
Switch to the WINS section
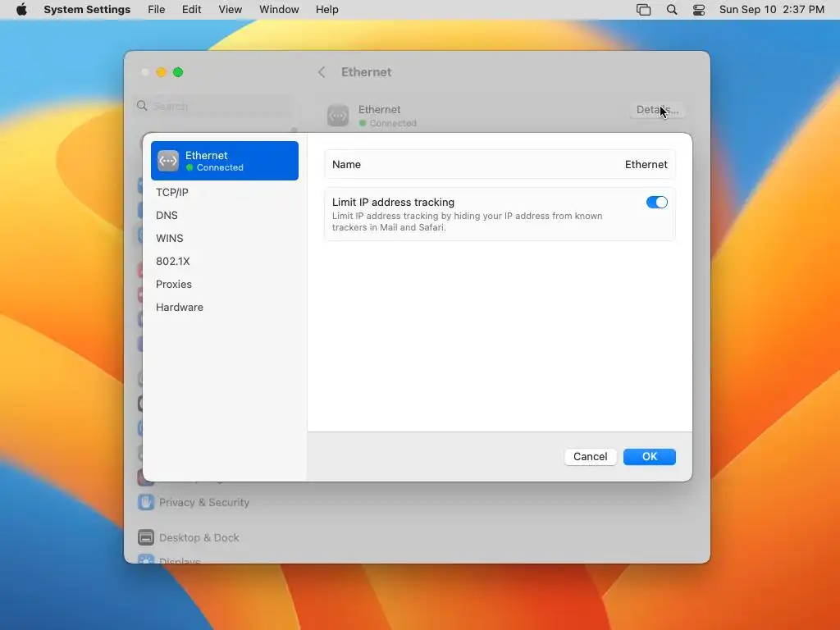[169, 239]
